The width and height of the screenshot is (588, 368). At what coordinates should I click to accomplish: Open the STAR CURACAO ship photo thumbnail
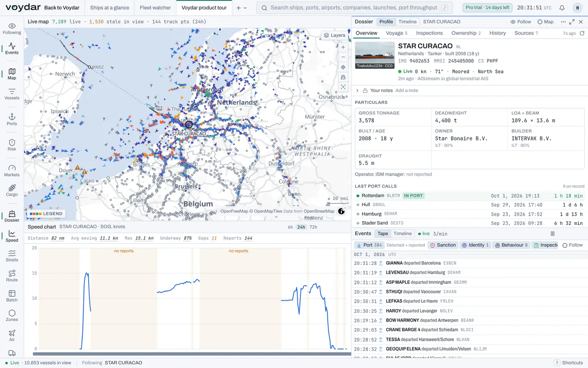tap(375, 56)
